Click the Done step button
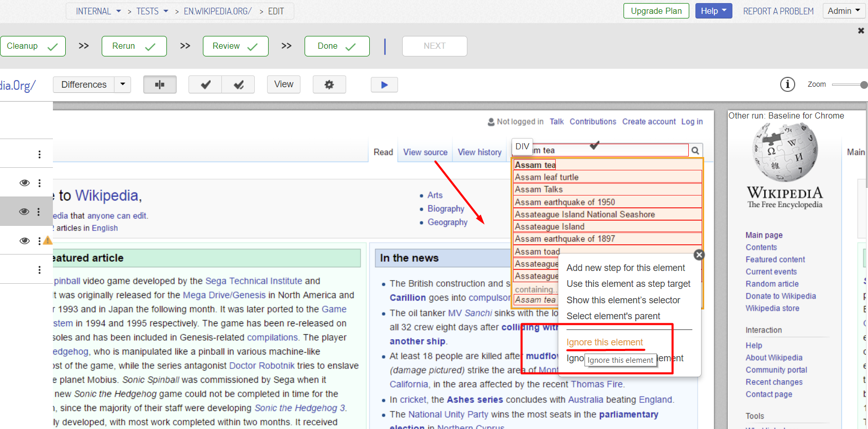This screenshot has height=429, width=868. [337, 46]
